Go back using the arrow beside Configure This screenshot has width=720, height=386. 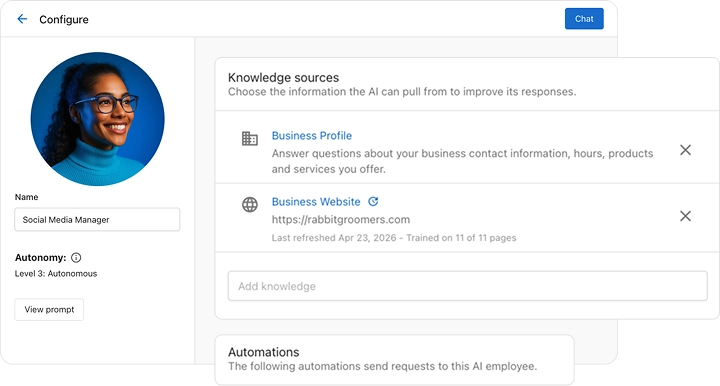click(22, 19)
